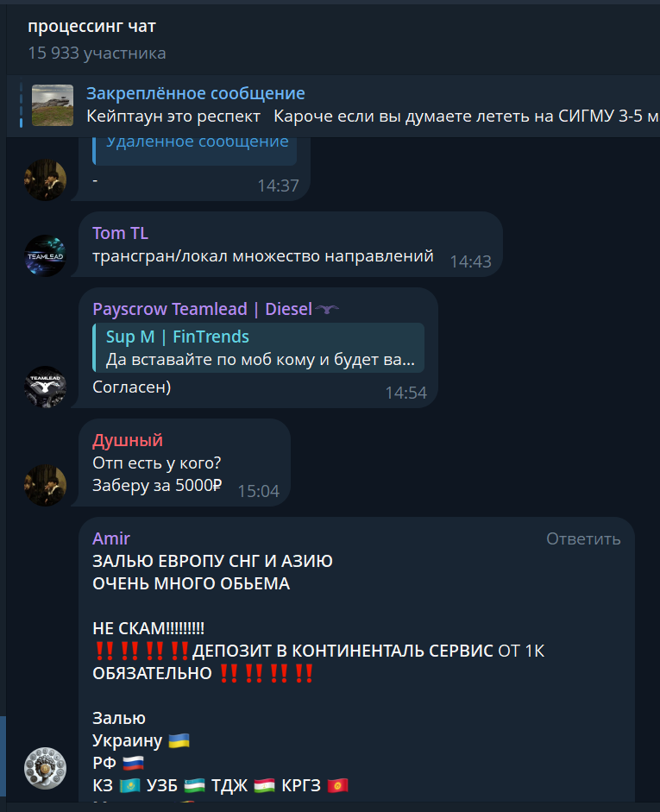Click the sender name Amir
The height and width of the screenshot is (812, 660).
coord(111,538)
